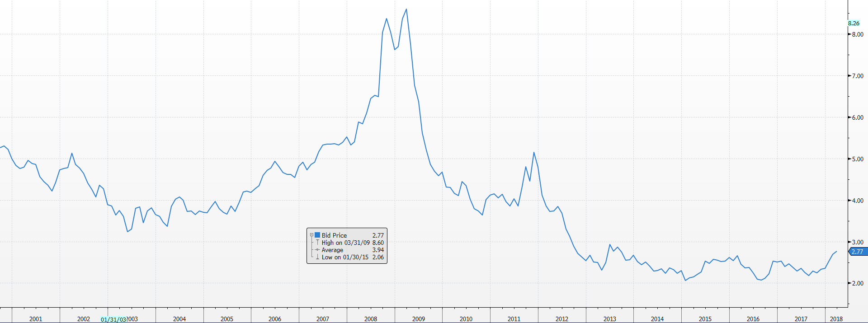
Task: Click the 2.00 y-axis label
Action: (x=858, y=283)
